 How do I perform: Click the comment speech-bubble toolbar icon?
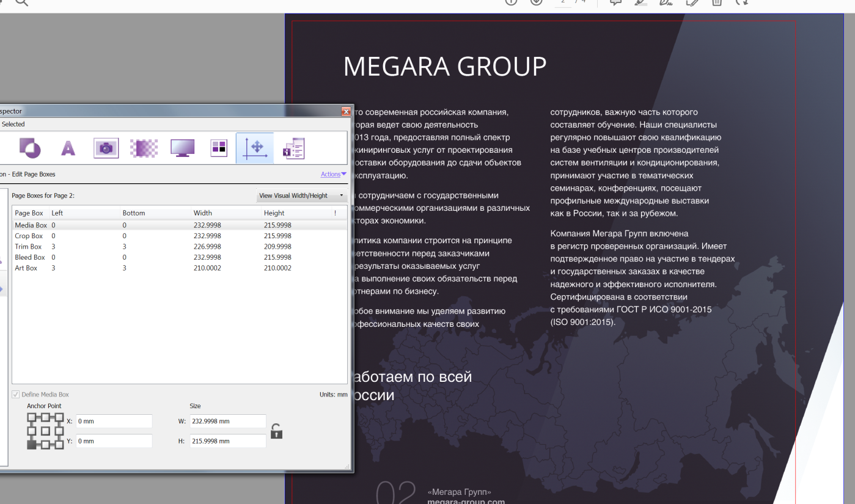(615, 2)
